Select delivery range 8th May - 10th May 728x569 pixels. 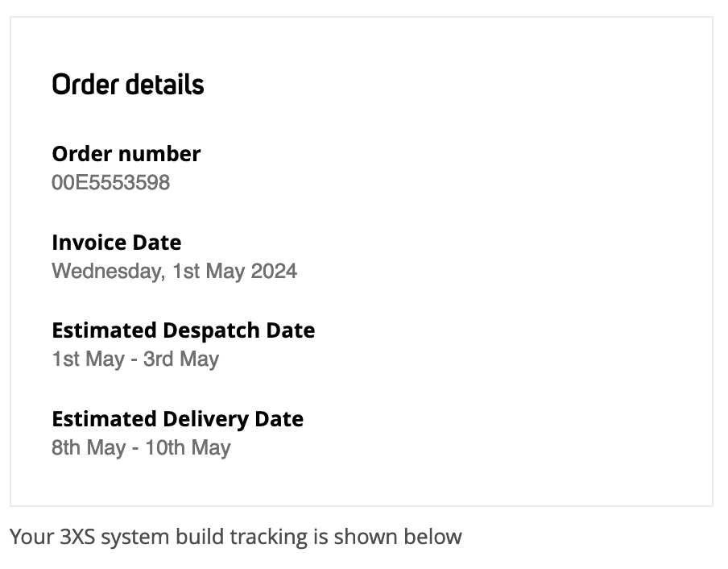tap(141, 448)
